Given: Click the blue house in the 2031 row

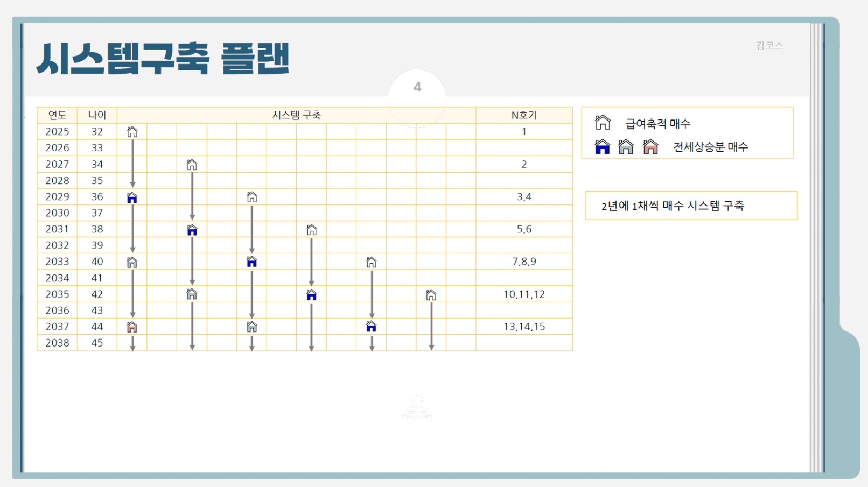Looking at the screenshot, I should pyautogui.click(x=192, y=230).
